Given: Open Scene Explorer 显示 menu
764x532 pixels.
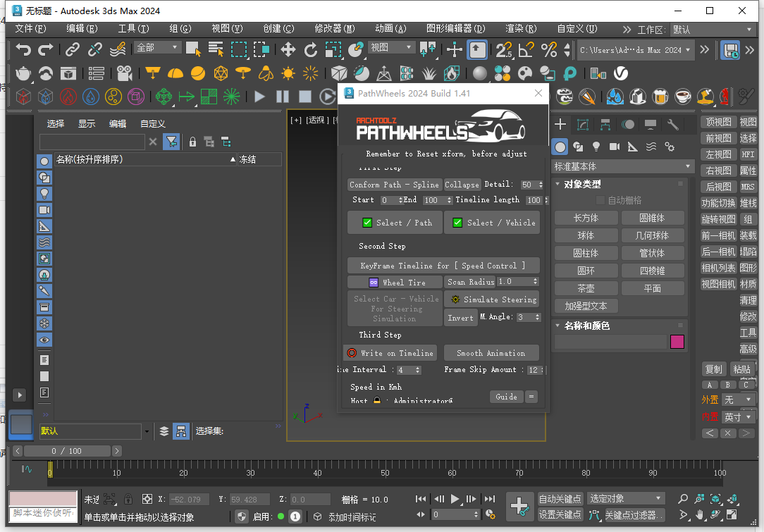Looking at the screenshot, I should 87,124.
